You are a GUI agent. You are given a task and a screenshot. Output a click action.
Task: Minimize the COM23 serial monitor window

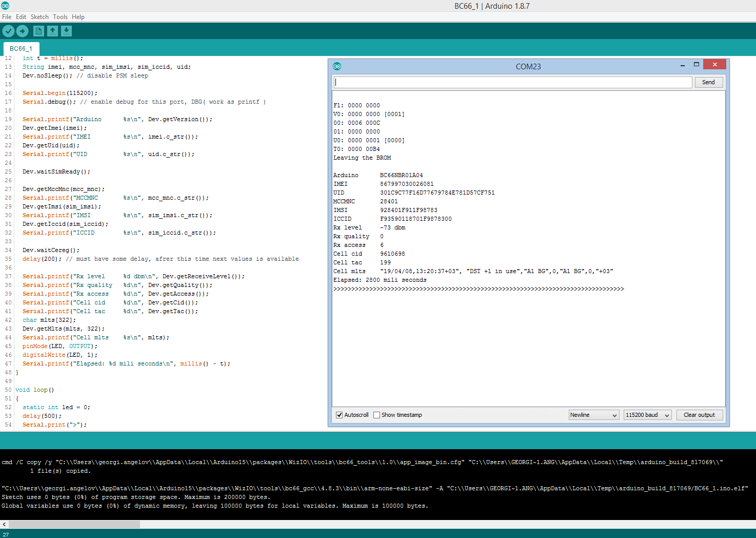[683, 65]
